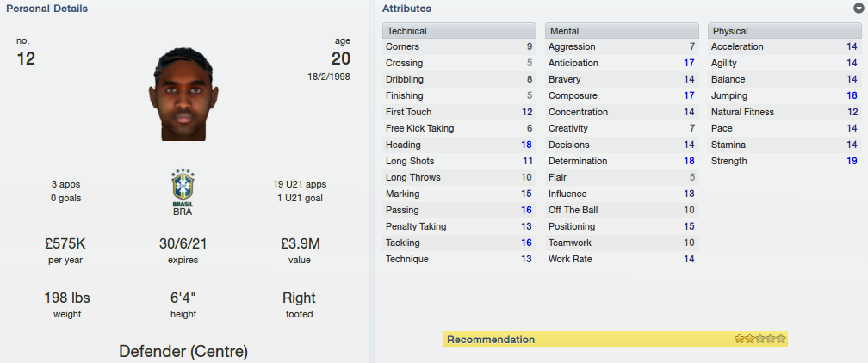Open the Attributes panel dropdown arrow
Viewport: 868px width, 363px height.
click(x=859, y=9)
